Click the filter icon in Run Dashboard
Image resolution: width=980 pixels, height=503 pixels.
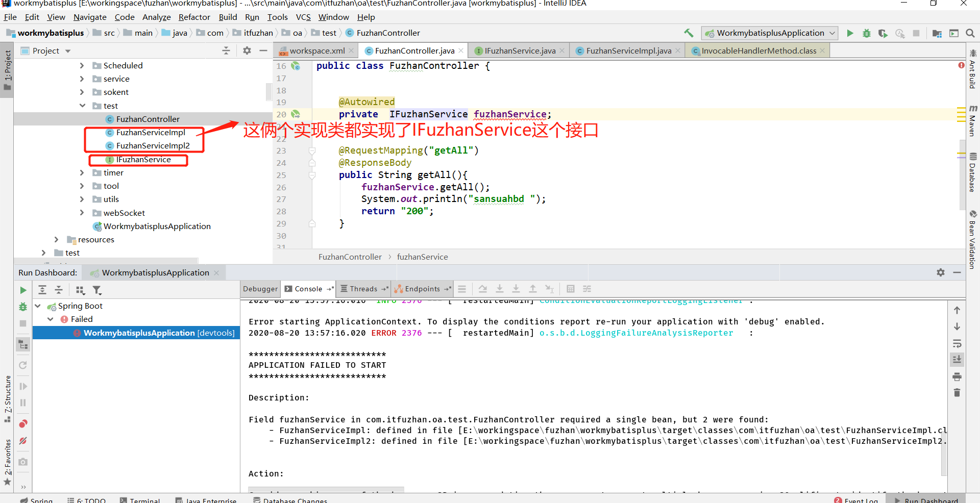tap(97, 290)
